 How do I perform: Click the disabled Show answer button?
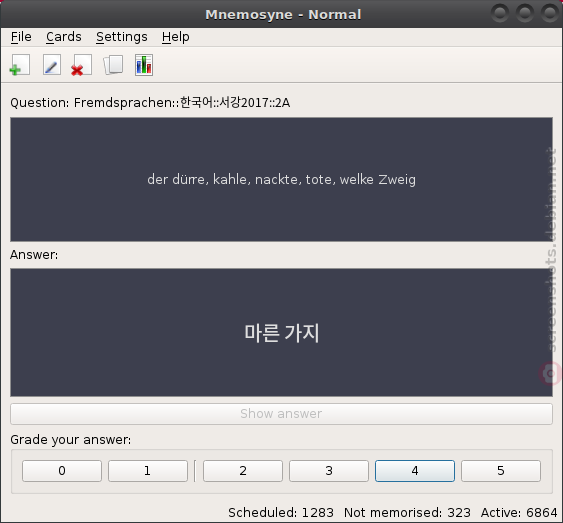(281, 414)
